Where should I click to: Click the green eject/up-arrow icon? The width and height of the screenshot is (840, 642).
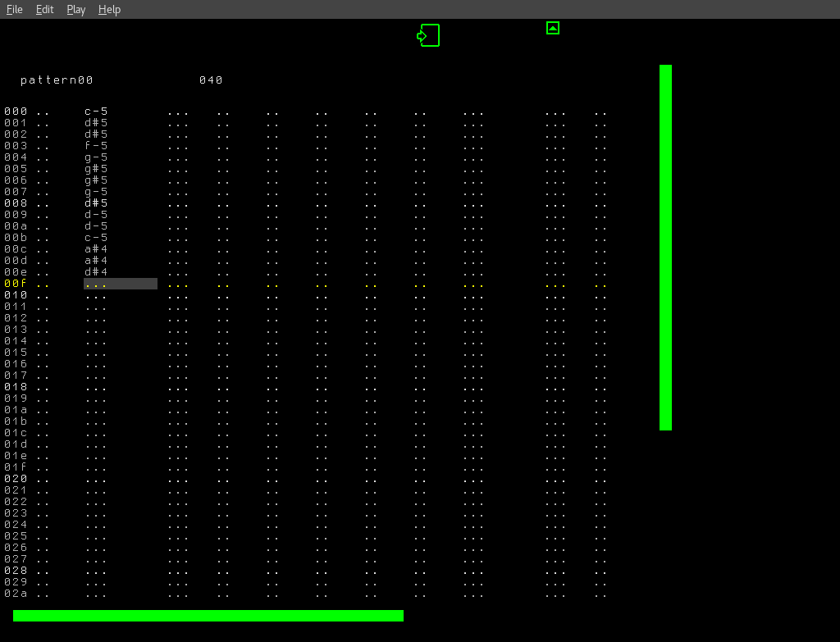coord(552,27)
